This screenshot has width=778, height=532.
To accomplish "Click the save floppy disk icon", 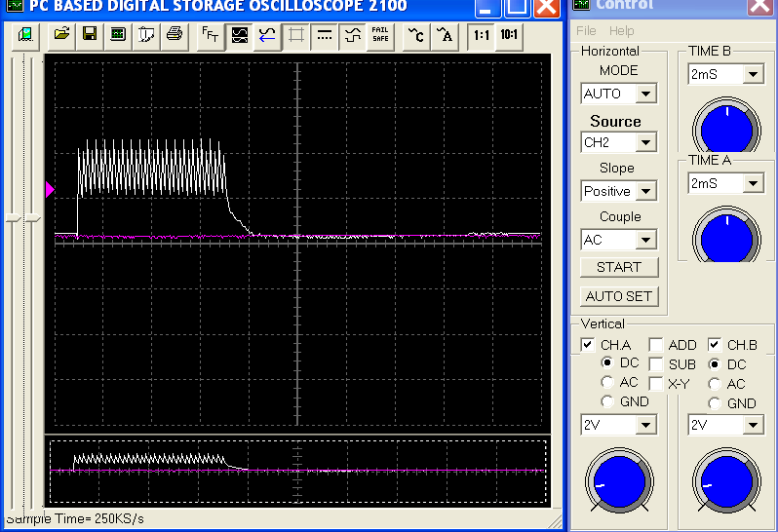I will [90, 35].
